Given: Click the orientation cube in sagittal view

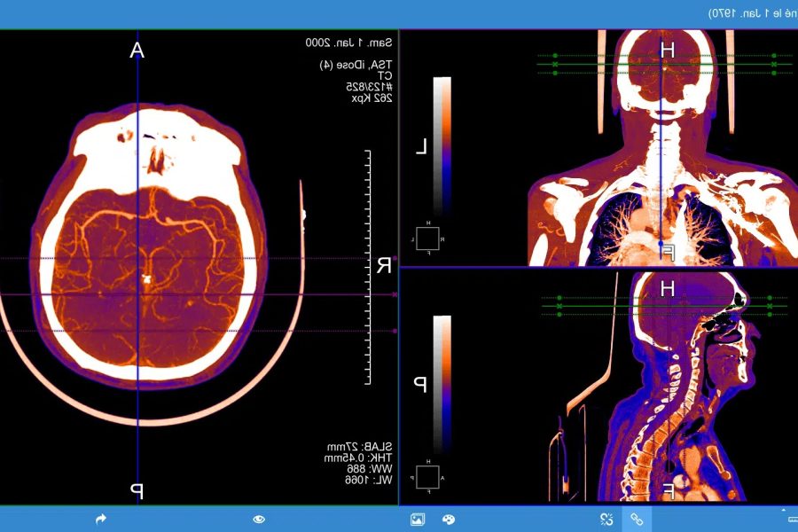Looking at the screenshot, I should click(x=428, y=476).
